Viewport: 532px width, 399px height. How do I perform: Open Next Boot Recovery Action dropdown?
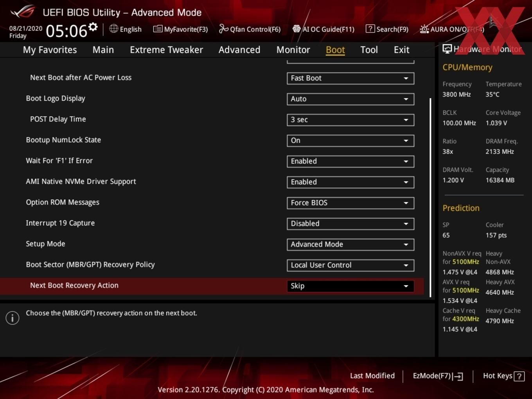pos(350,286)
